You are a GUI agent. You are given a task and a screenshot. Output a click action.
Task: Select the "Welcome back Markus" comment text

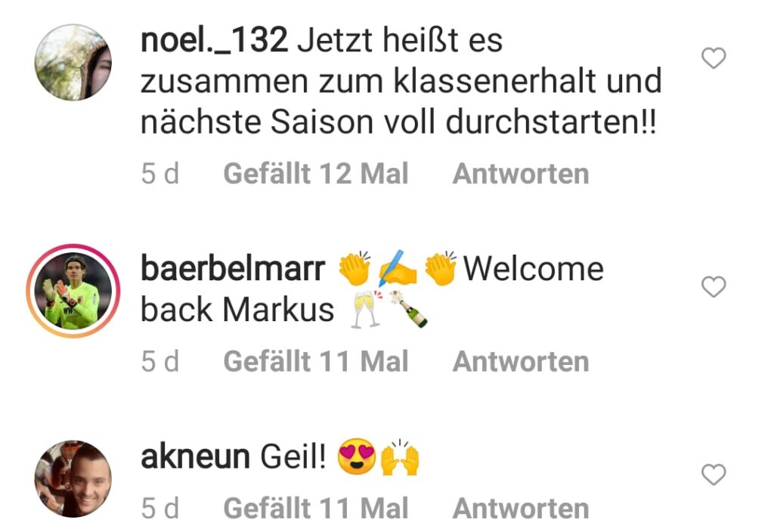[372, 289]
